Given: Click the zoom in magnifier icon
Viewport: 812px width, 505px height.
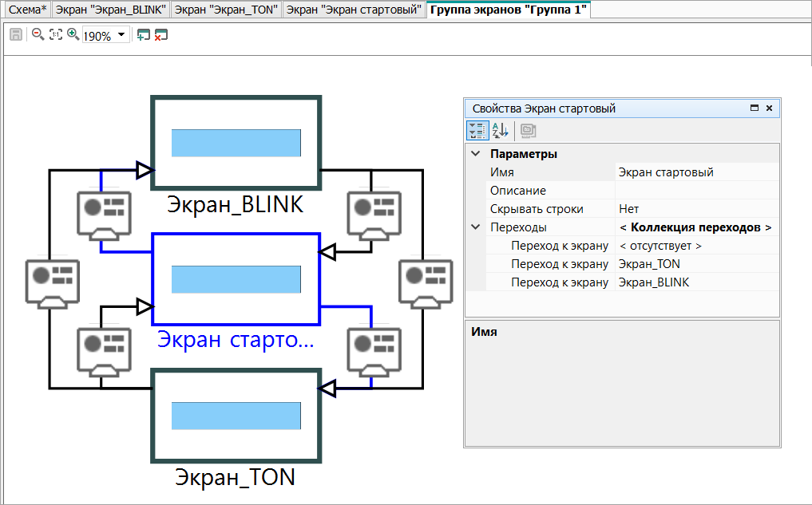Looking at the screenshot, I should [73, 35].
